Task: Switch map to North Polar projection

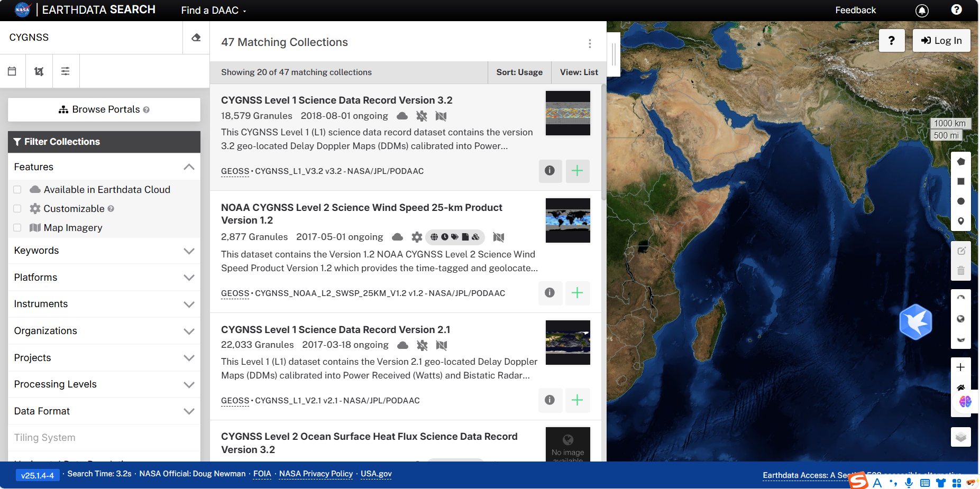Action: pos(961,298)
